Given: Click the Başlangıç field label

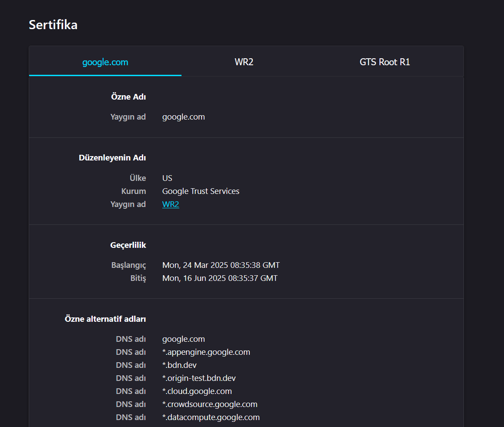Looking at the screenshot, I should click(128, 265).
